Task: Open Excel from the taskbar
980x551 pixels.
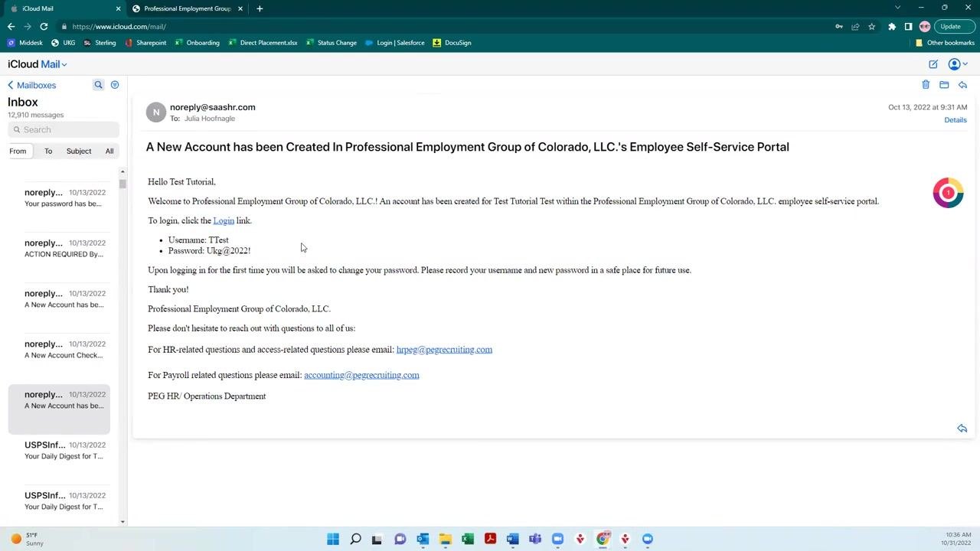Action: 468,539
